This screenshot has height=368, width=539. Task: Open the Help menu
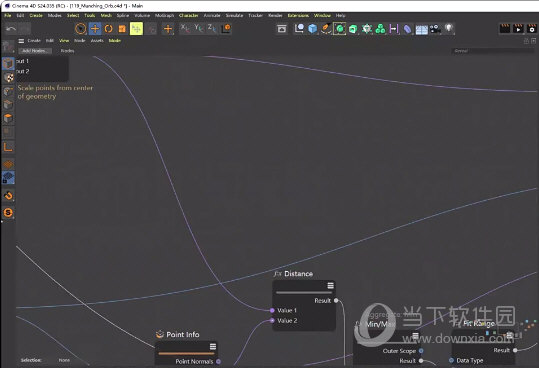click(x=340, y=15)
